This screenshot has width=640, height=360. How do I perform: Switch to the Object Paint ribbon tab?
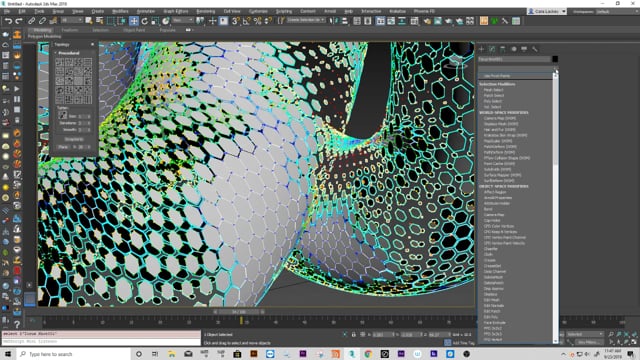point(134,30)
